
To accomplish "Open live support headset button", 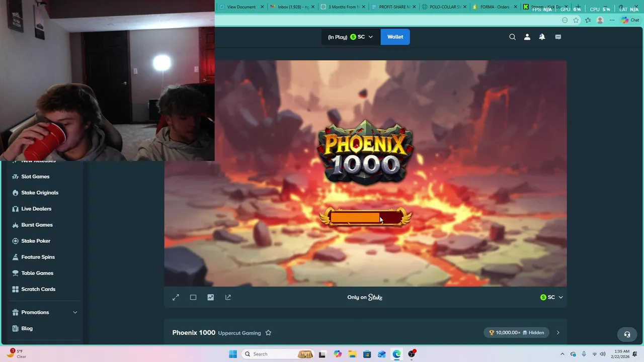I will (x=627, y=334).
